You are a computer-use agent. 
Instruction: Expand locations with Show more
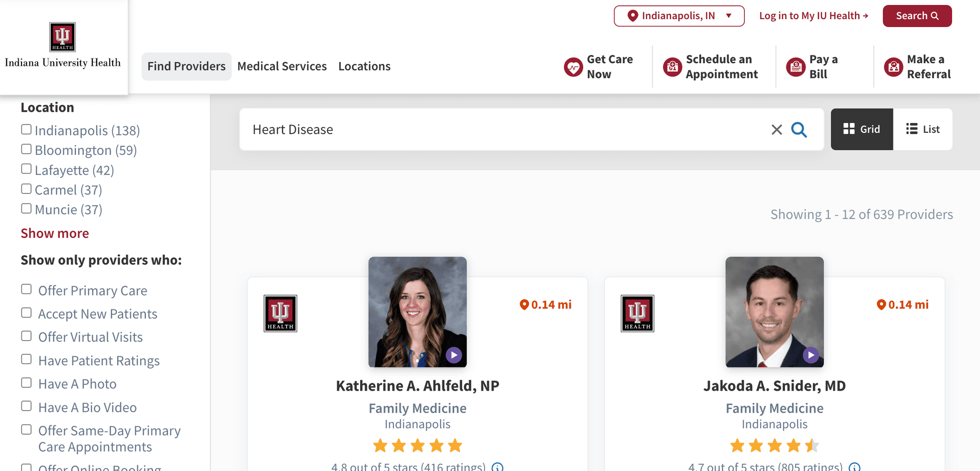coord(55,233)
